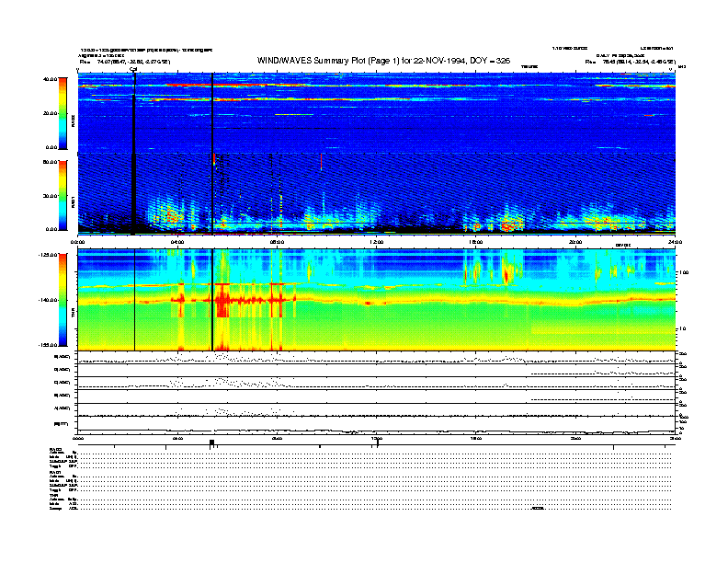The width and height of the screenshot is (728, 563).
Task: Click the RAD1 color scale bar
Action: [x=63, y=194]
